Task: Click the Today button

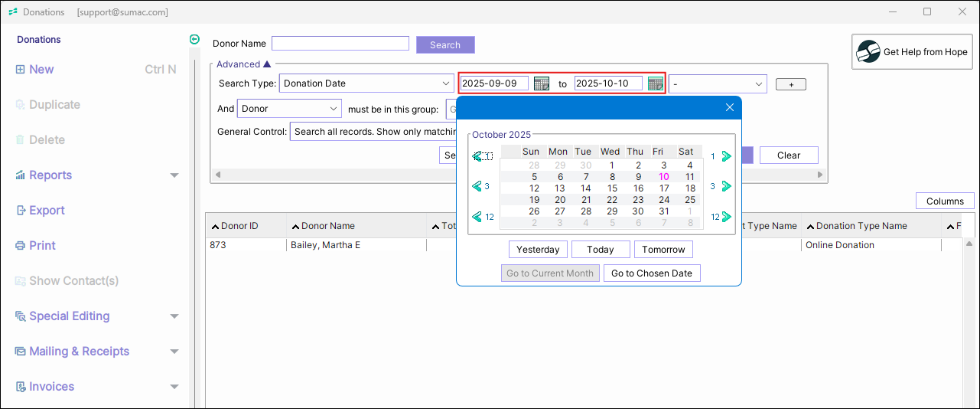Action: 601,250
